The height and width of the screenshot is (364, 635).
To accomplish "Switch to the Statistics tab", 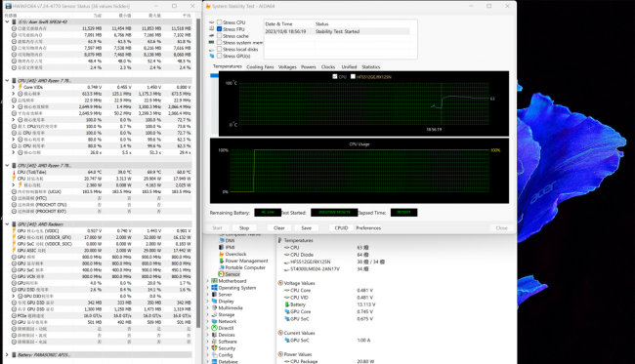I will (370, 66).
